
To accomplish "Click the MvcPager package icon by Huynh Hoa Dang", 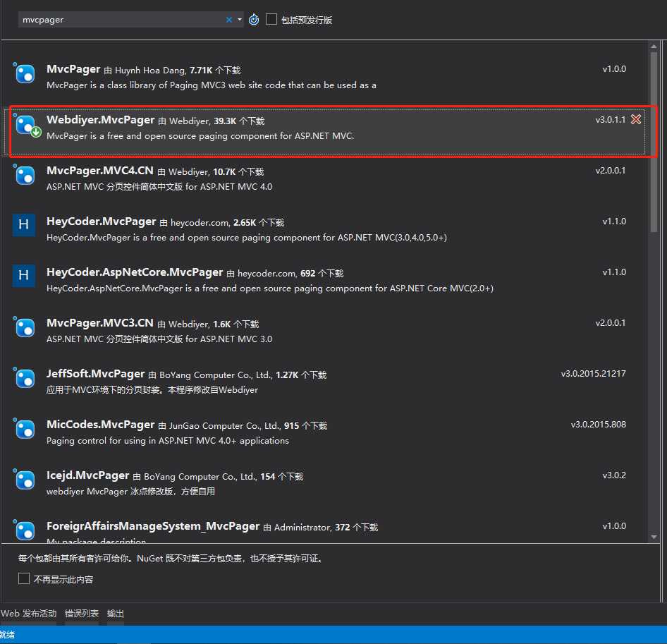I will 25,73.
